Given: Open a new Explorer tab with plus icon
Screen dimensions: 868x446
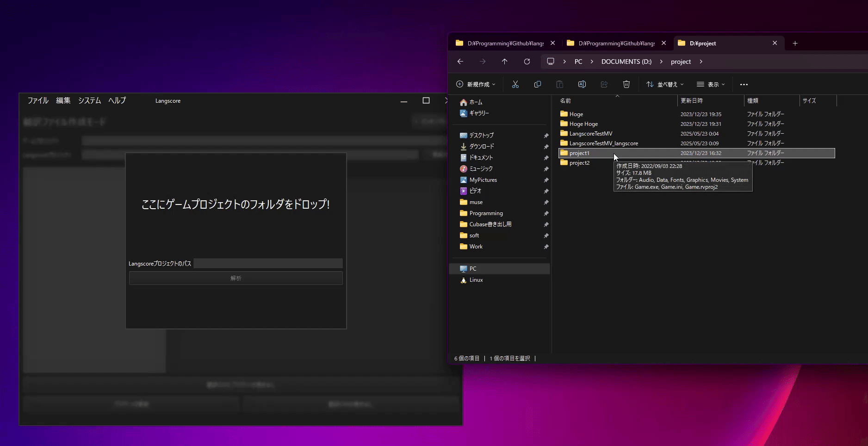Looking at the screenshot, I should tap(795, 43).
